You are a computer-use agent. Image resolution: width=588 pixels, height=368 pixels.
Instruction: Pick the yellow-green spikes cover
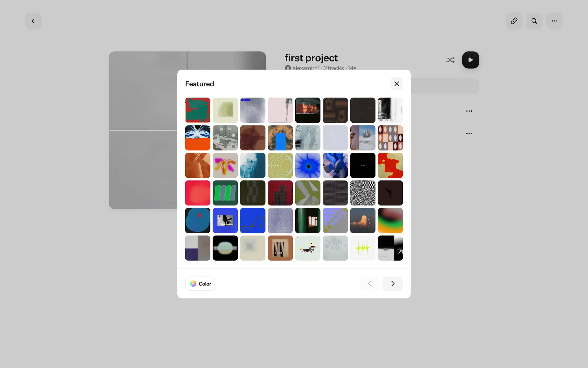click(363, 248)
